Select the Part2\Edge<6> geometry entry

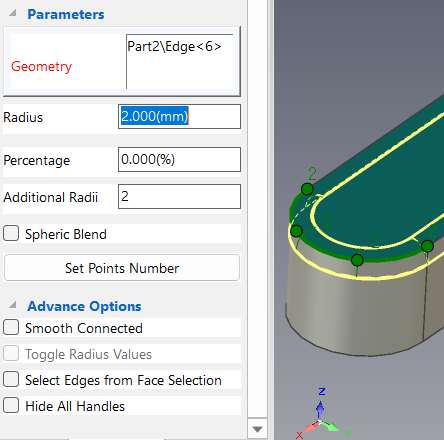coord(174,46)
